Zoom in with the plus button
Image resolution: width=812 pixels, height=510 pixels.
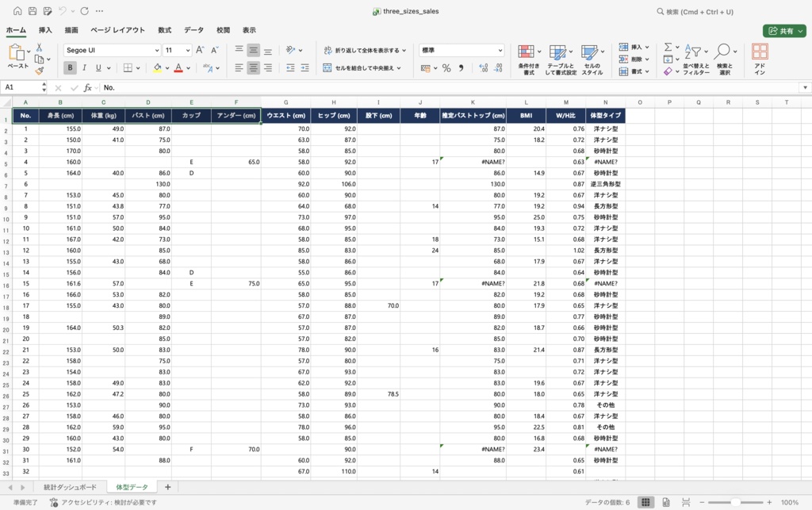click(769, 502)
